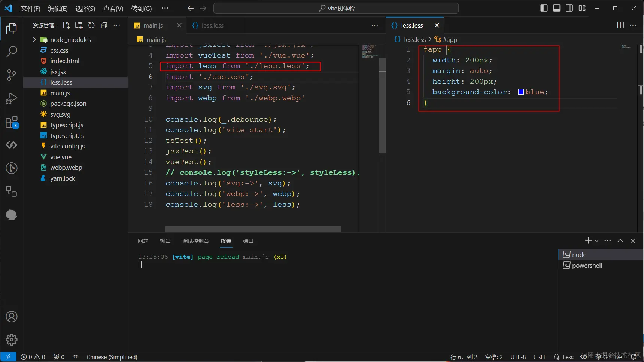This screenshot has height=362, width=644.
Task: Collapse all folders in explorer
Action: point(104,25)
